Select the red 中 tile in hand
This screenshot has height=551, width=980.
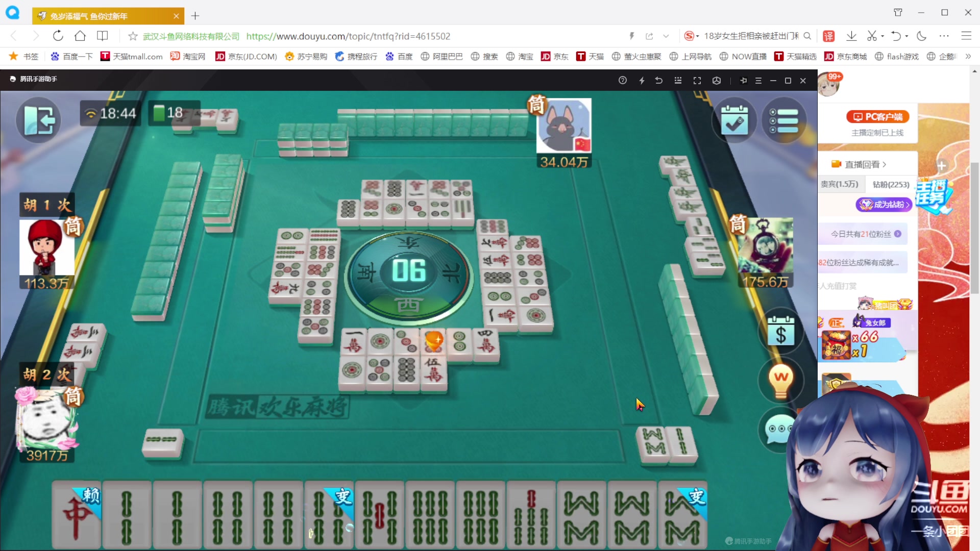(76, 515)
